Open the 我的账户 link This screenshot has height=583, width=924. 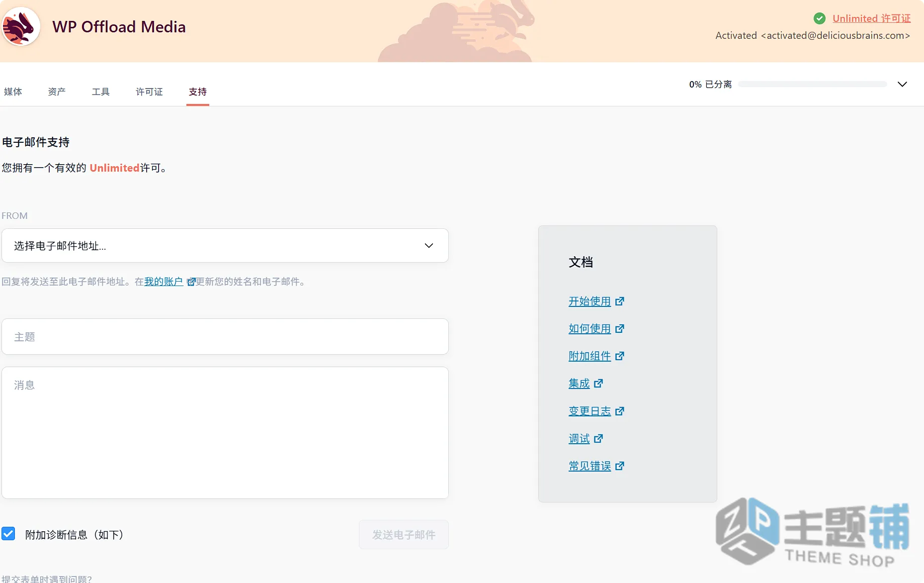164,282
